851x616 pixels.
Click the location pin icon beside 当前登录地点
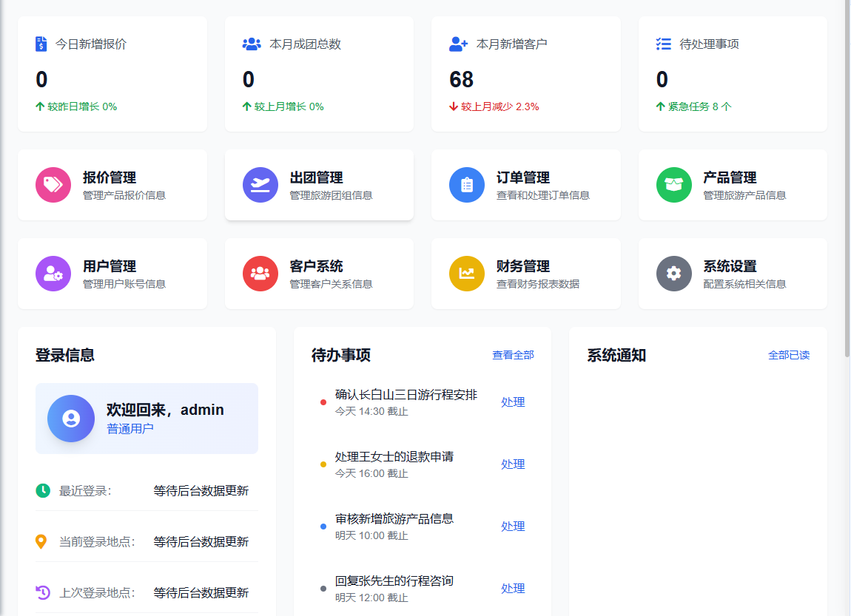pos(42,541)
